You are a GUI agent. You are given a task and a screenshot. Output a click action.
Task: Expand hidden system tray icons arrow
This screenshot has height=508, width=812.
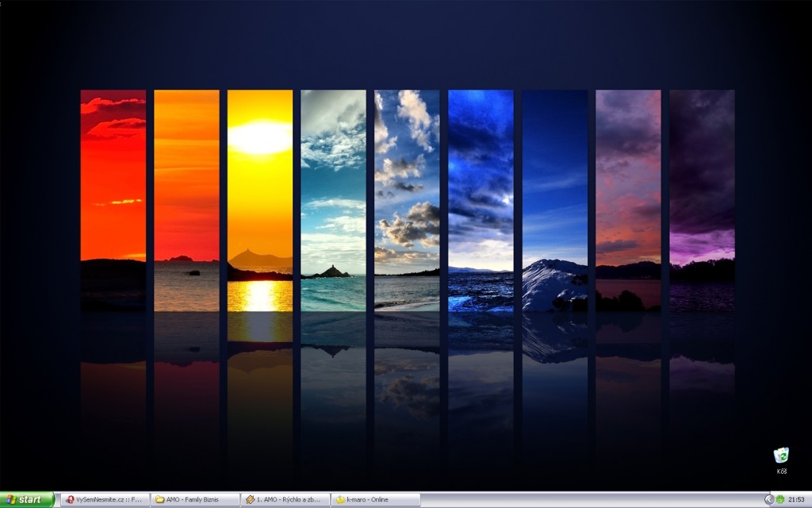(769, 500)
